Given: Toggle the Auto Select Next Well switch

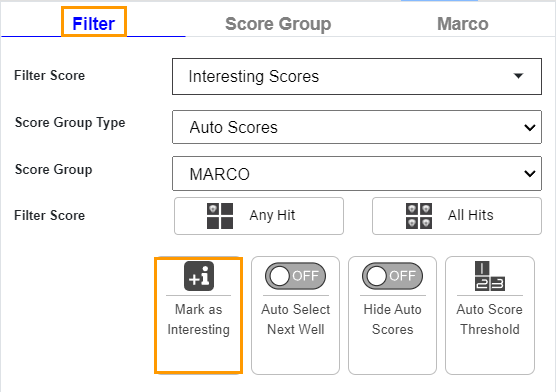Looking at the screenshot, I should (x=295, y=276).
